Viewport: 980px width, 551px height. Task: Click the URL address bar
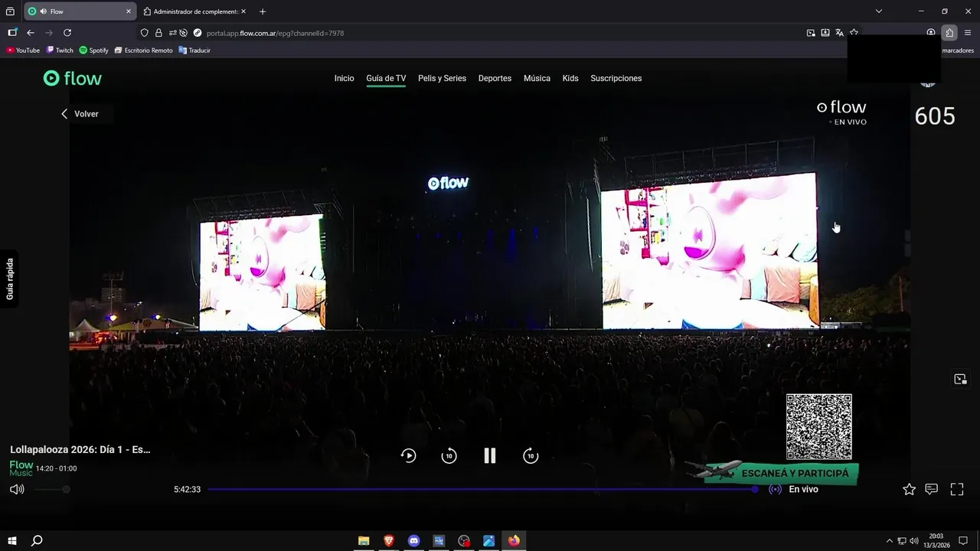click(x=498, y=33)
